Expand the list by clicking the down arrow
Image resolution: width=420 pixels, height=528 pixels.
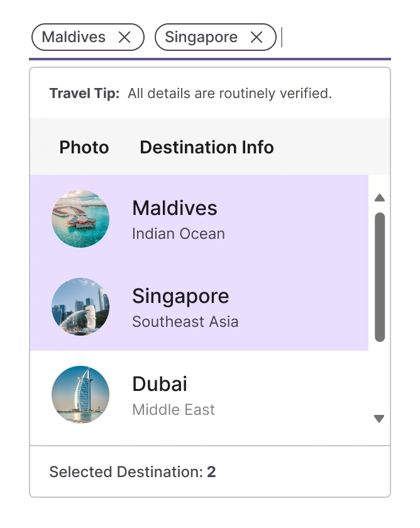(x=379, y=418)
